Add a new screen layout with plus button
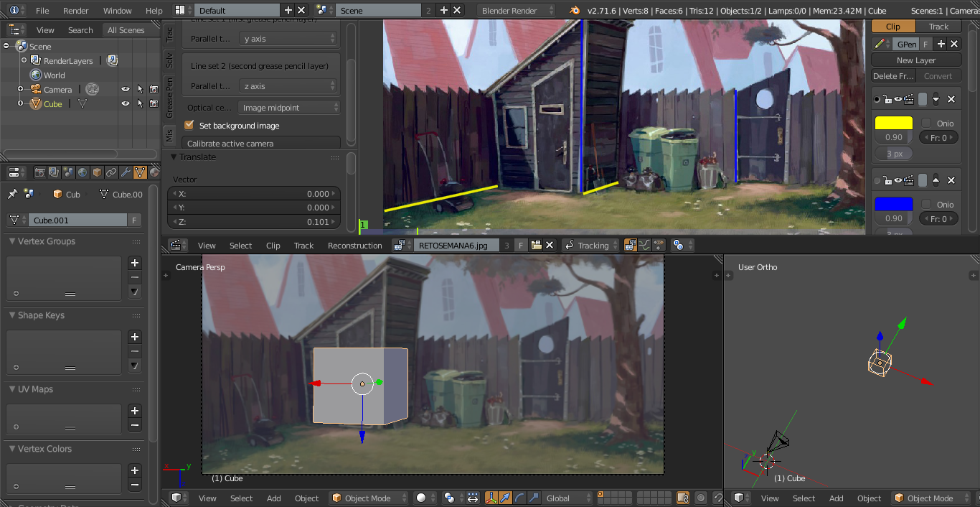 288,11
